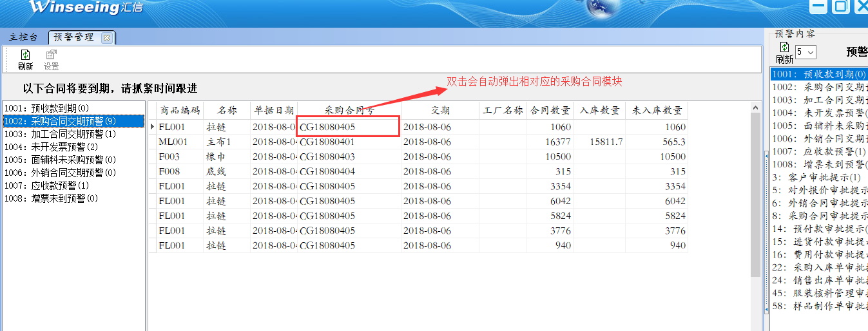Click the 商品编码 column header

(180, 110)
